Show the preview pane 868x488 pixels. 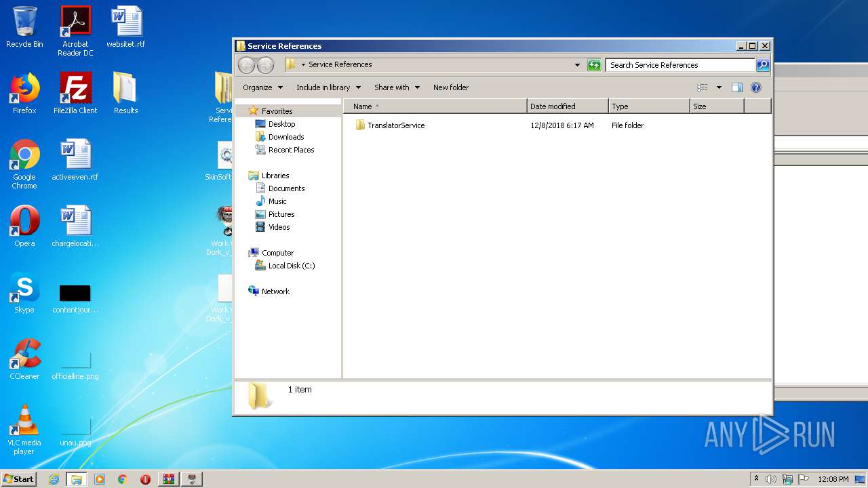click(x=737, y=87)
